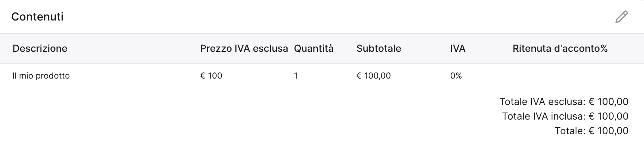Click the quantity value 1
644x162 pixels.
296,76
